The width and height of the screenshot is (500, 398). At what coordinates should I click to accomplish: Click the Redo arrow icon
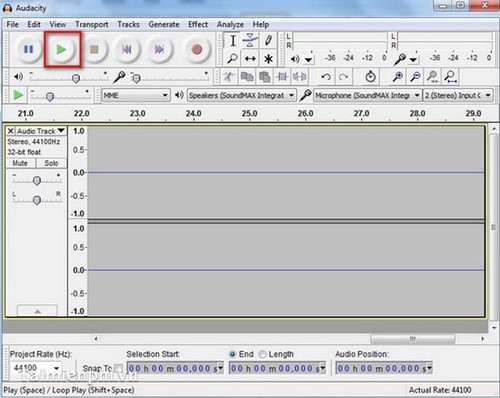tap(343, 77)
